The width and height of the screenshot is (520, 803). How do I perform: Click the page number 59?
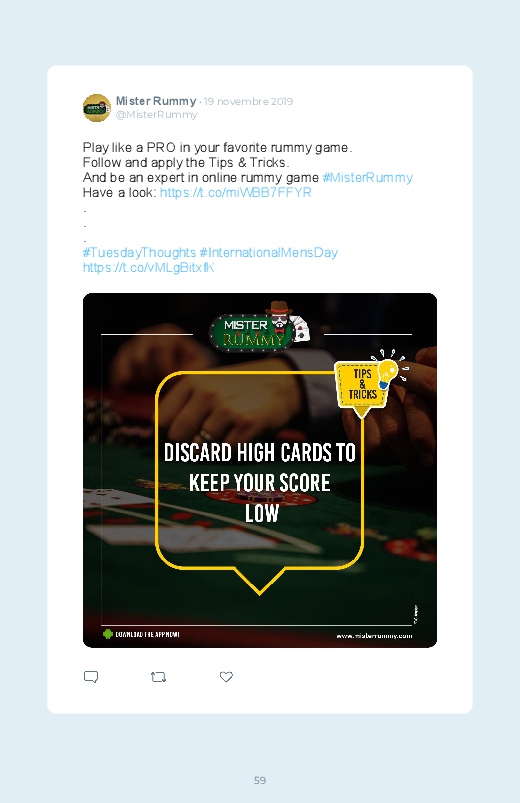pos(260,780)
